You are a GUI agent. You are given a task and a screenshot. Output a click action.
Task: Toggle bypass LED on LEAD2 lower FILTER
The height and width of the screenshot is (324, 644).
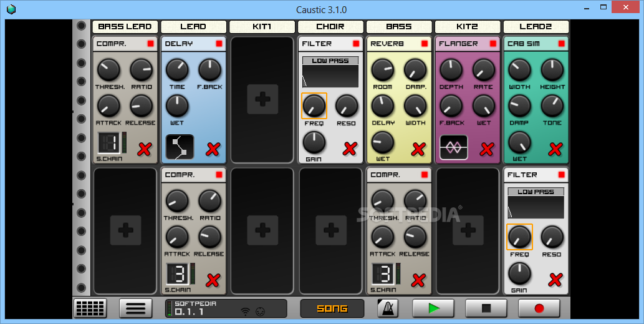[x=562, y=175]
